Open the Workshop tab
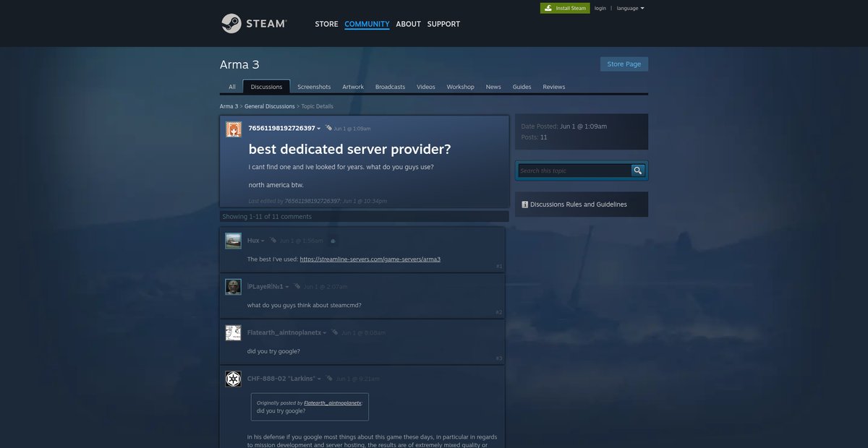Viewport: 868px width, 448px height. (x=460, y=87)
